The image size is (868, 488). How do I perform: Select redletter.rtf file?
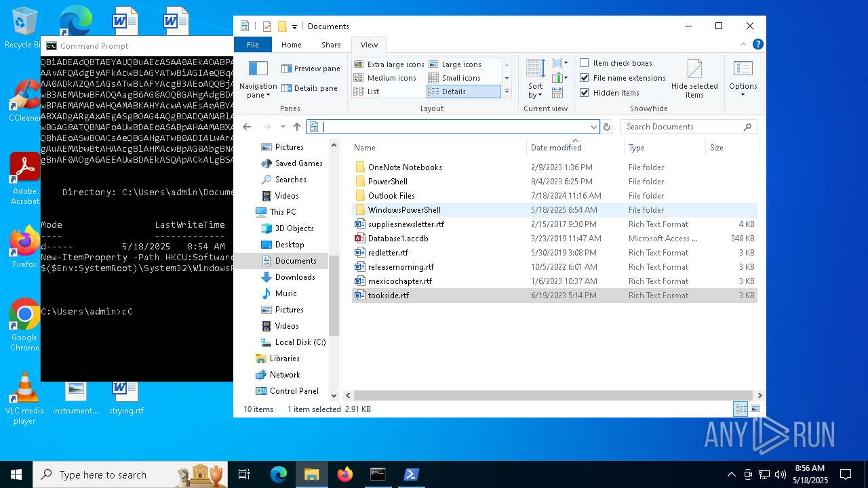click(555, 253)
